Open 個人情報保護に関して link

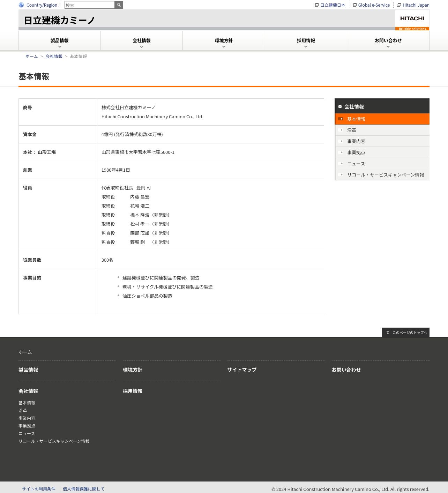pyautogui.click(x=84, y=489)
